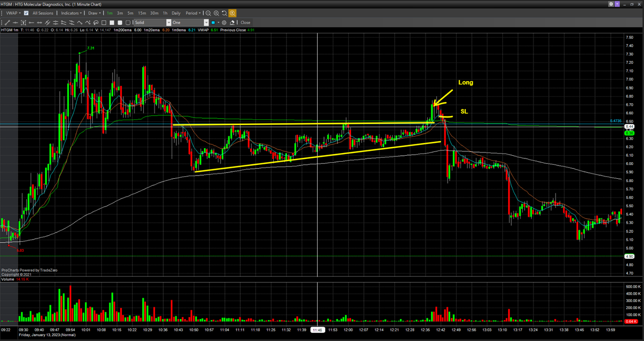
Task: Select the horizontal line drawing tool
Action: point(15,23)
